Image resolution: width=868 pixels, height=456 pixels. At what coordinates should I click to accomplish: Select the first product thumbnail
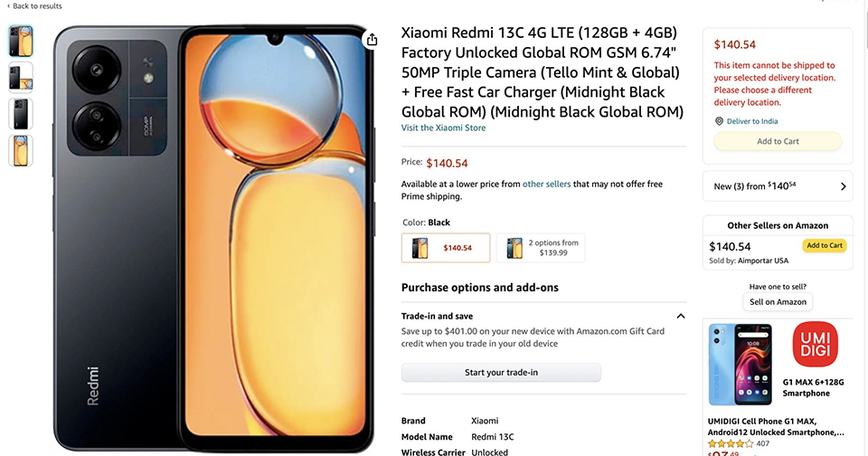21,42
